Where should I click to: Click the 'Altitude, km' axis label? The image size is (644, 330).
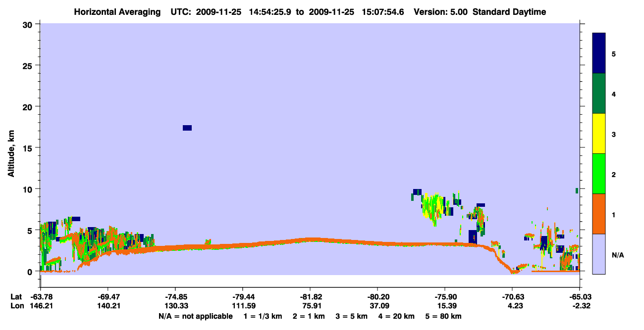10,154
